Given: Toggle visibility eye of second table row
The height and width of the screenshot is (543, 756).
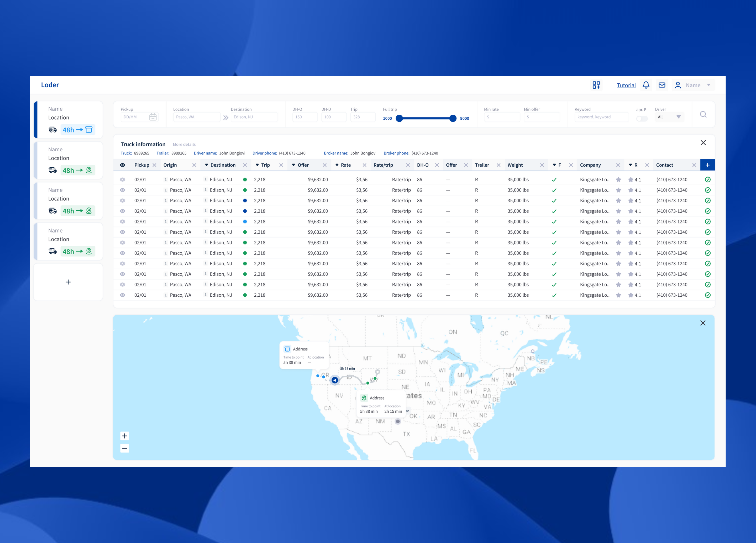Looking at the screenshot, I should point(122,190).
